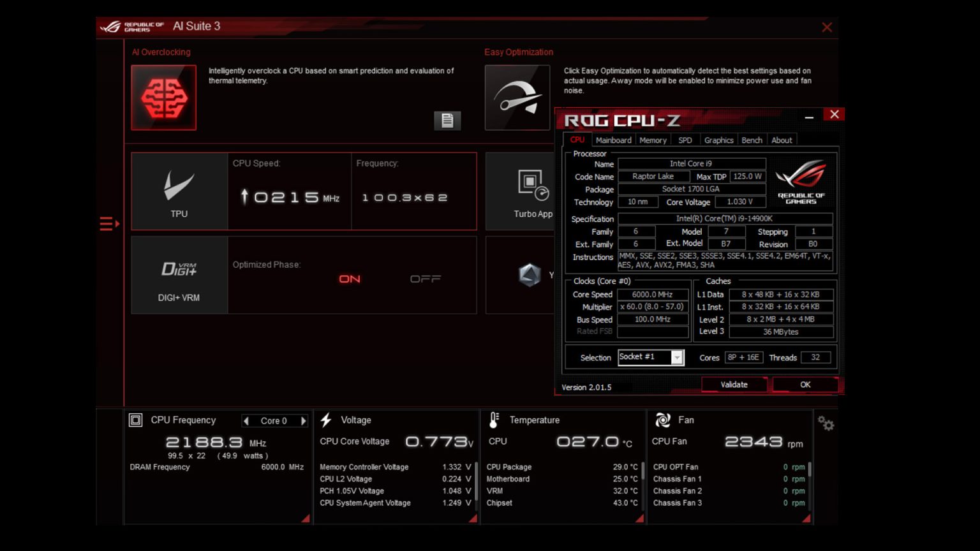Open the AI Overclocking document notes icon
980x551 pixels.
tap(447, 121)
